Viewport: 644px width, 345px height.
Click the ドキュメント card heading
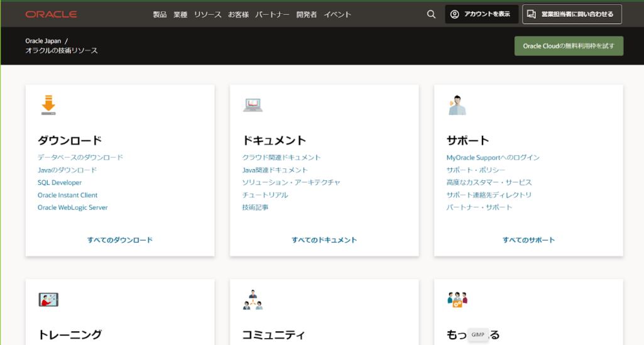(274, 141)
